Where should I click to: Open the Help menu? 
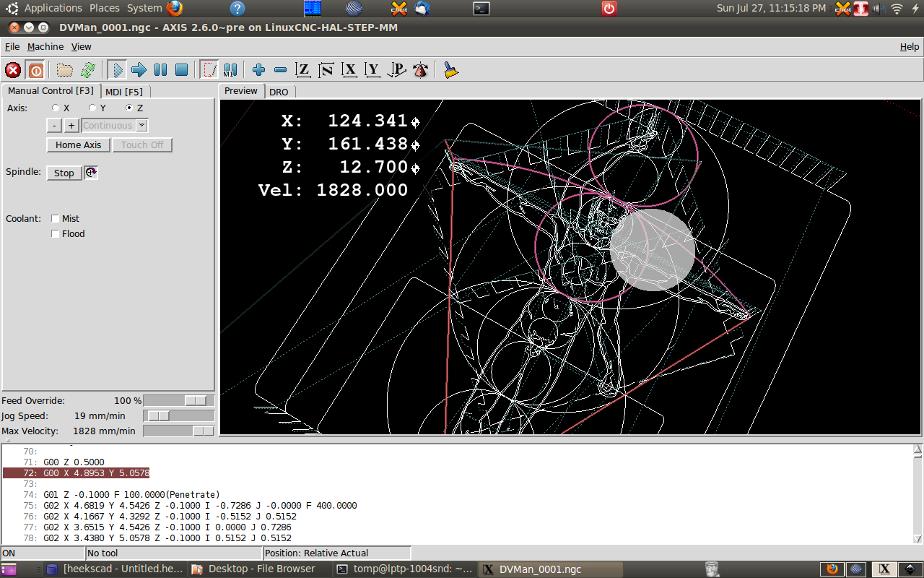click(x=910, y=46)
